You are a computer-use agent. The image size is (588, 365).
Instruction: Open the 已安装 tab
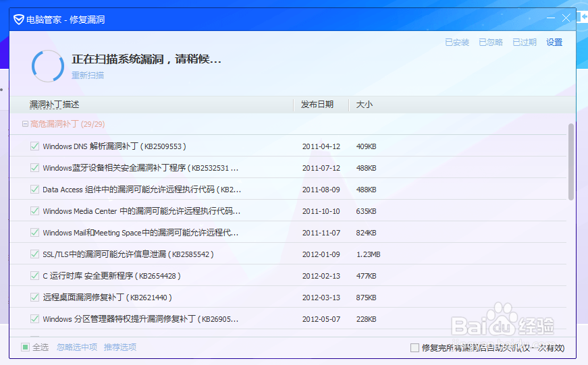[457, 43]
